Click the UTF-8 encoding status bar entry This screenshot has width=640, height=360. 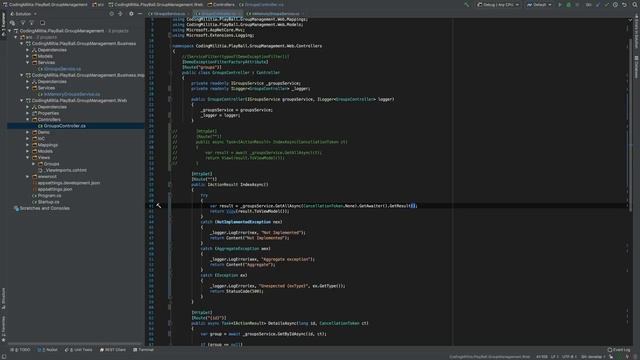568,357
